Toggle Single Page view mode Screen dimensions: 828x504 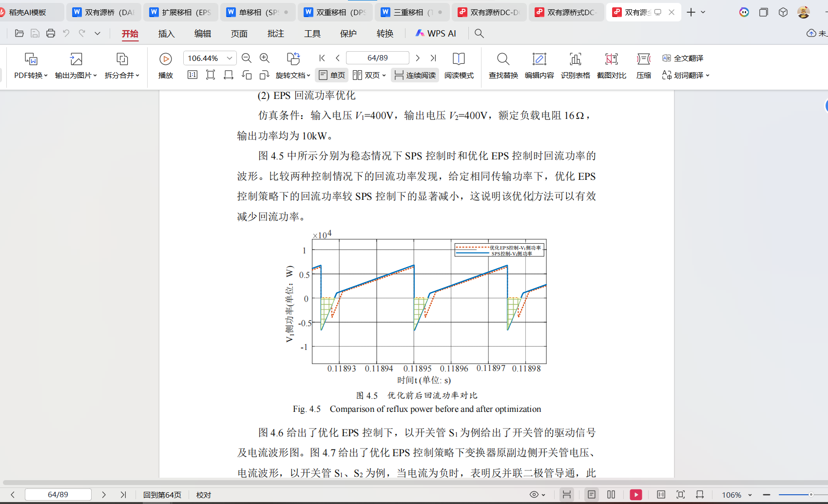pyautogui.click(x=332, y=75)
